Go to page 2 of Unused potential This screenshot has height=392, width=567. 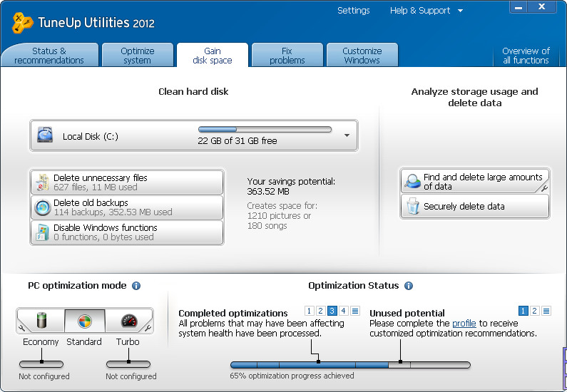[534, 311]
